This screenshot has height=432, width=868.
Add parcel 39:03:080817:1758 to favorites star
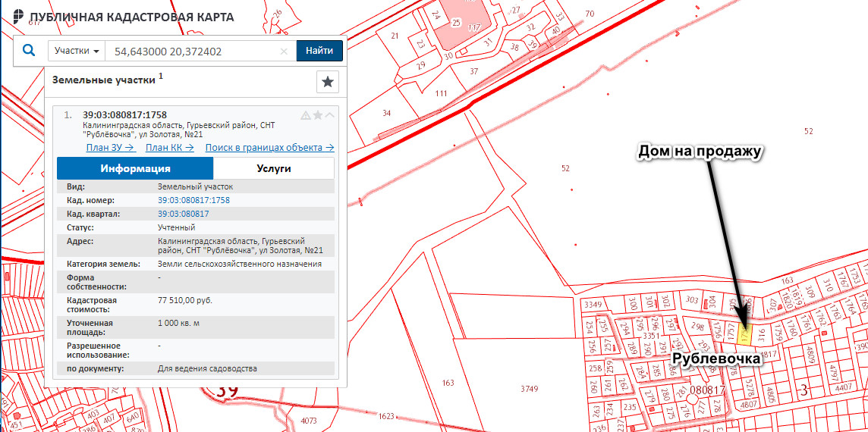pos(318,115)
